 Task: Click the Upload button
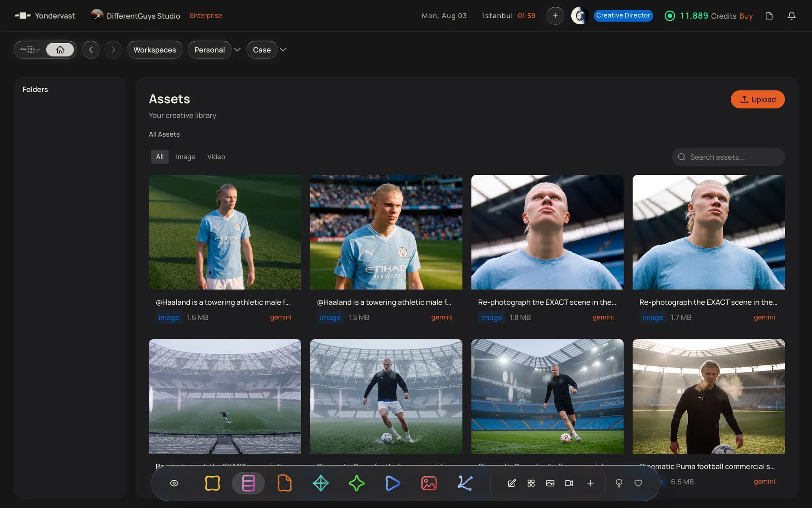pos(758,100)
